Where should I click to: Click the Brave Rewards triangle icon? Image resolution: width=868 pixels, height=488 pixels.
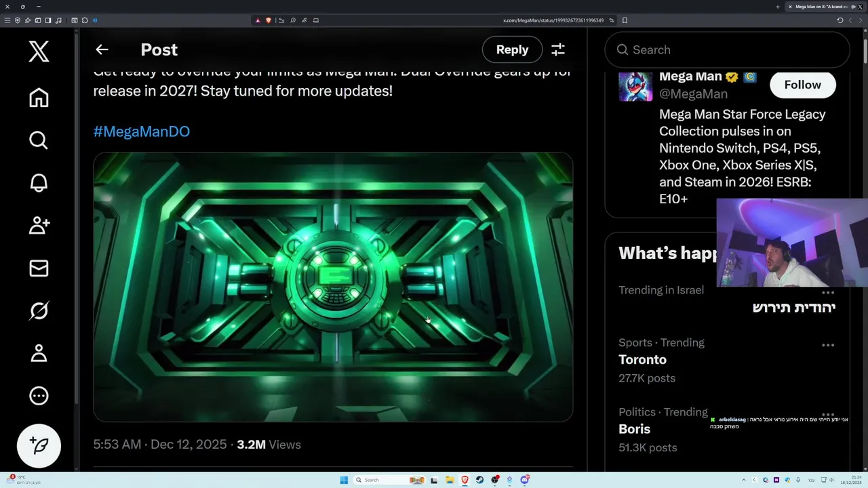click(x=258, y=20)
